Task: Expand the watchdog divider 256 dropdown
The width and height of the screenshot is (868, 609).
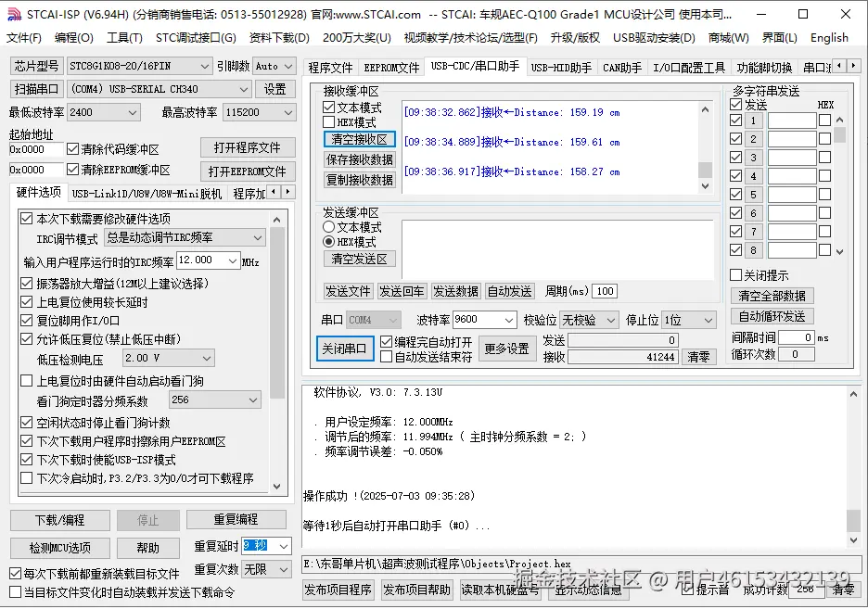Action: pos(253,400)
